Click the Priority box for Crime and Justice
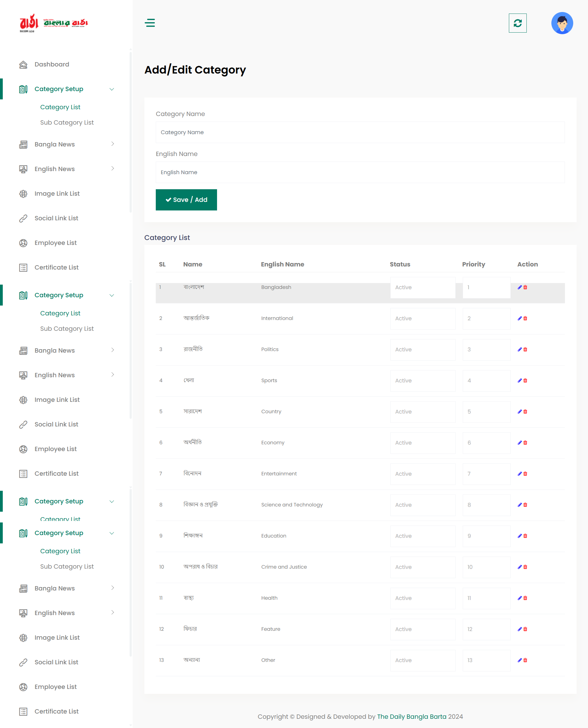Viewport: 588px width, 728px height. [486, 567]
